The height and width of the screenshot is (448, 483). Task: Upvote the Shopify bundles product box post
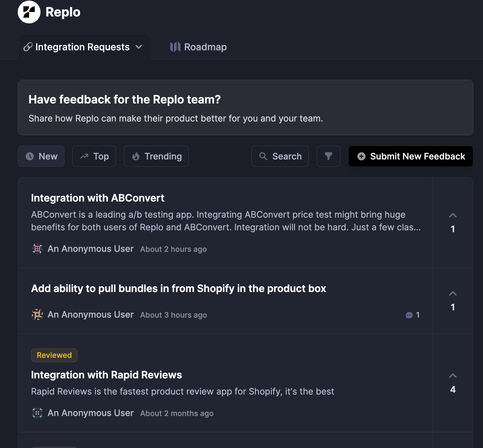coord(453,294)
